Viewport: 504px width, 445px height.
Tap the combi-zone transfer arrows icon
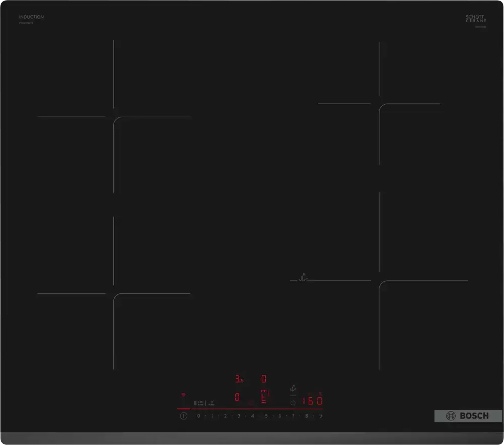(x=263, y=390)
